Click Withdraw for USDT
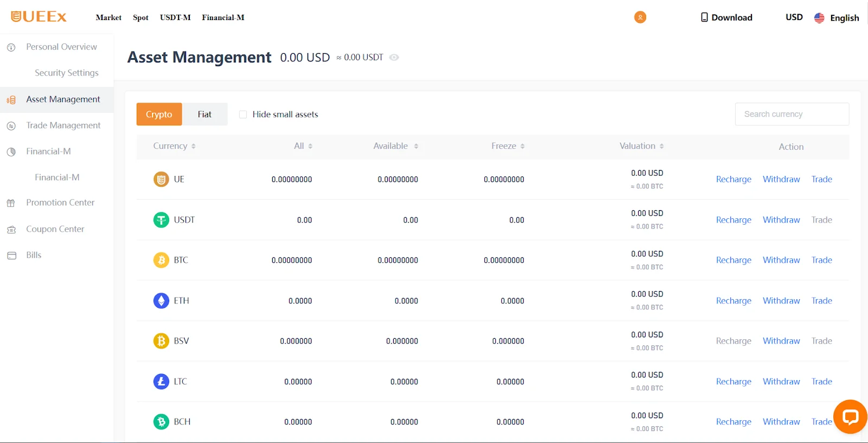 [x=781, y=220]
